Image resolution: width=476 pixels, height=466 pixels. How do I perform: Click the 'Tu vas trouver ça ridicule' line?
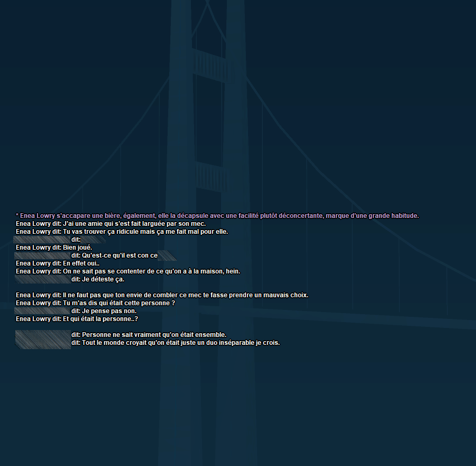[x=122, y=232]
